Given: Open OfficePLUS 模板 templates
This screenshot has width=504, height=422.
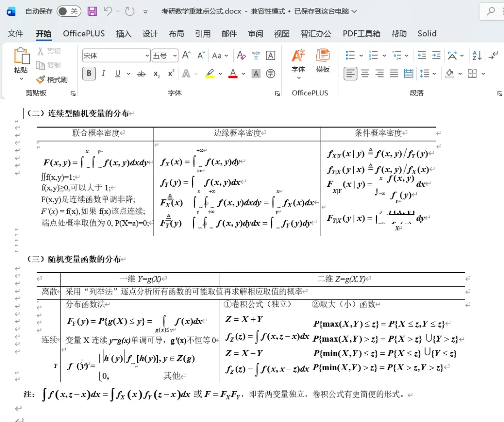Looking at the screenshot, I should coord(323,61).
